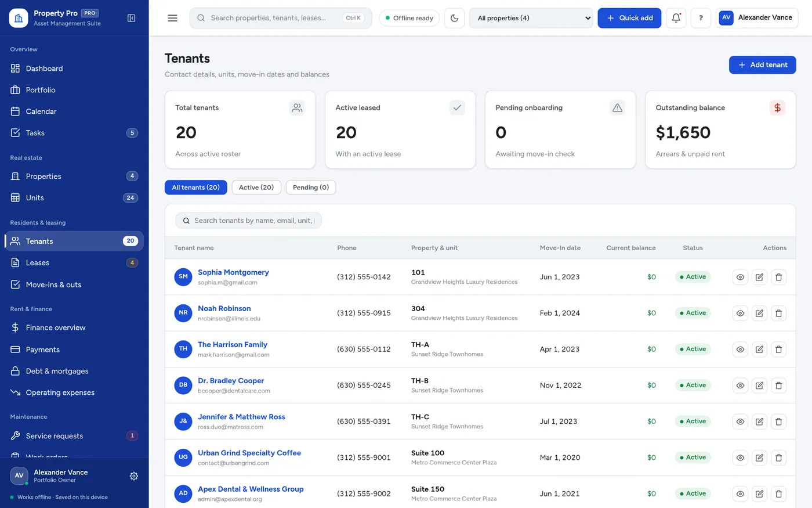Open Dashboard in sidebar

(74, 69)
